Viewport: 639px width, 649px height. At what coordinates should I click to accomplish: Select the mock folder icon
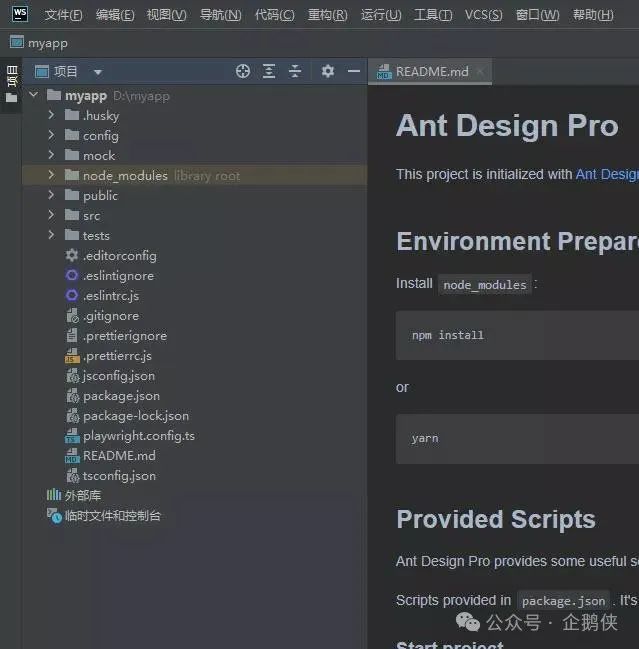click(72, 155)
